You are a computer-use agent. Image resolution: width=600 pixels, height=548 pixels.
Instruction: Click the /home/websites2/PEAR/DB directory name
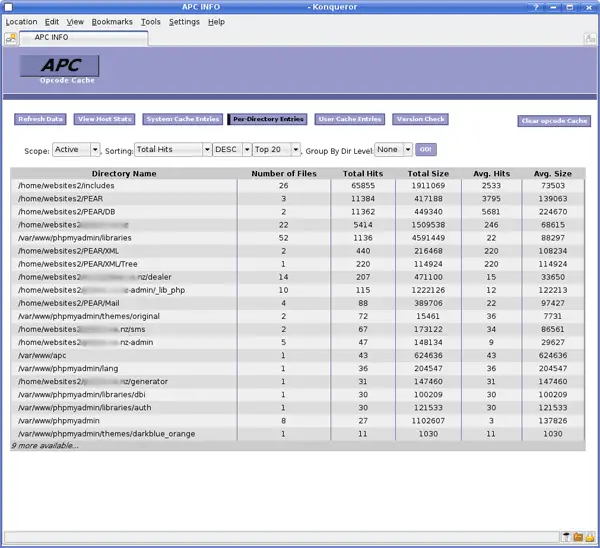67,212
